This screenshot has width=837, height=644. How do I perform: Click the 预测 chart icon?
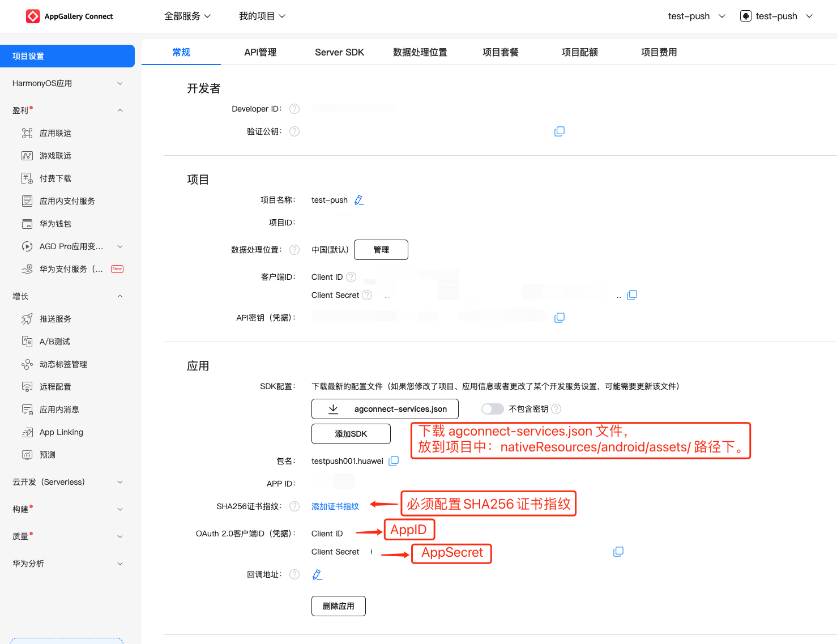(27, 455)
